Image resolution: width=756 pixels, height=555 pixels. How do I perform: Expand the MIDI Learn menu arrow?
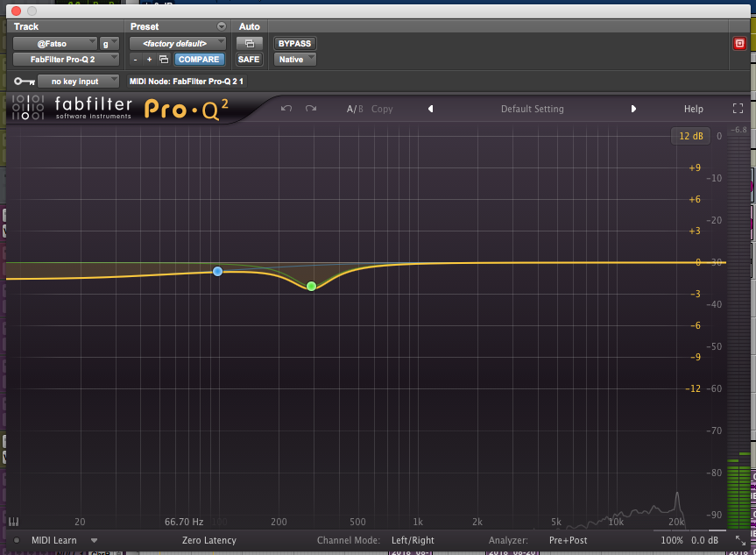pos(94,540)
